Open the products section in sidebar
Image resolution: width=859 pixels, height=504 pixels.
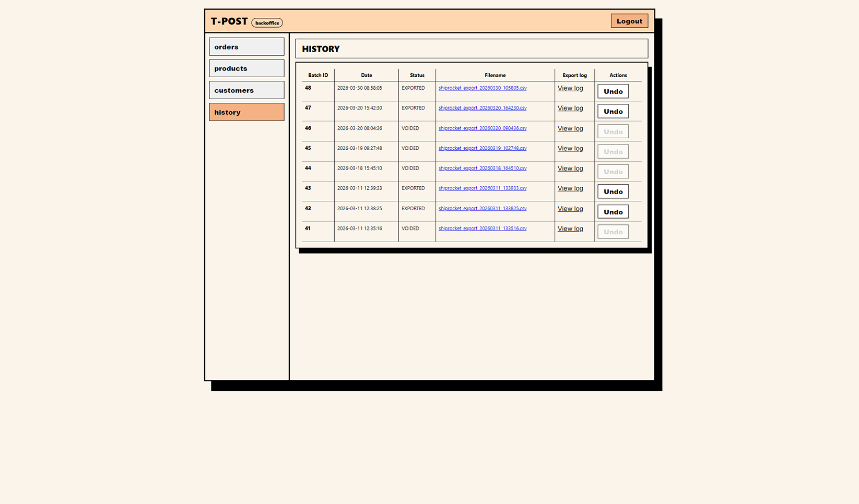click(246, 68)
